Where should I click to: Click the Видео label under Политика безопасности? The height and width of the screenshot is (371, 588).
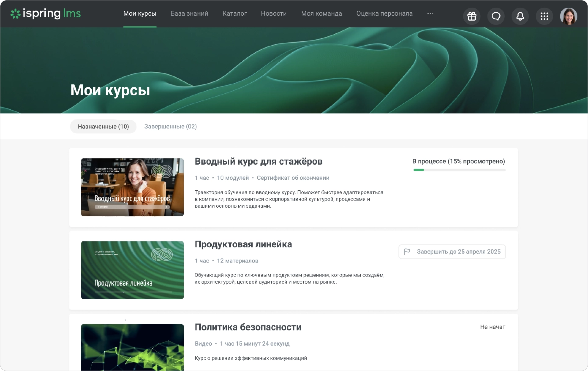(203, 344)
